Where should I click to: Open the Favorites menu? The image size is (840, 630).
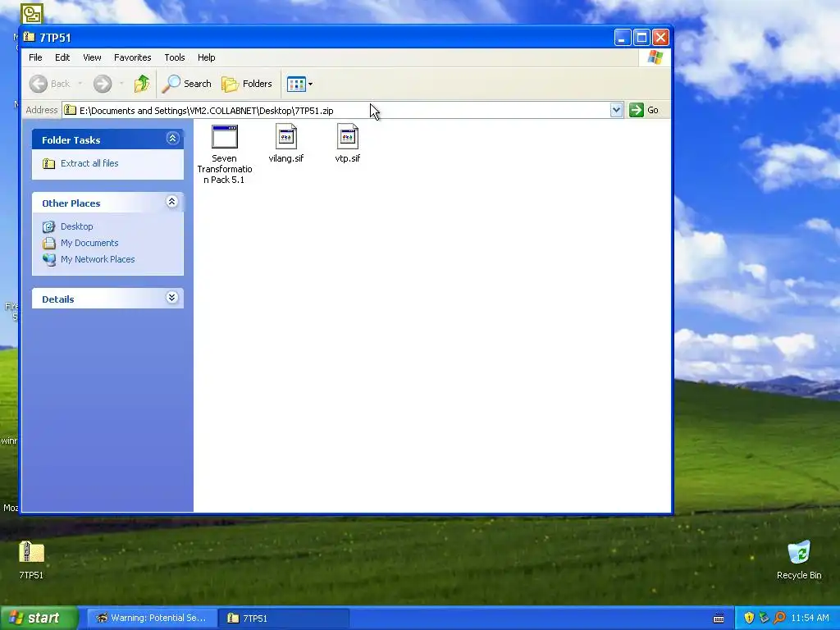click(132, 57)
